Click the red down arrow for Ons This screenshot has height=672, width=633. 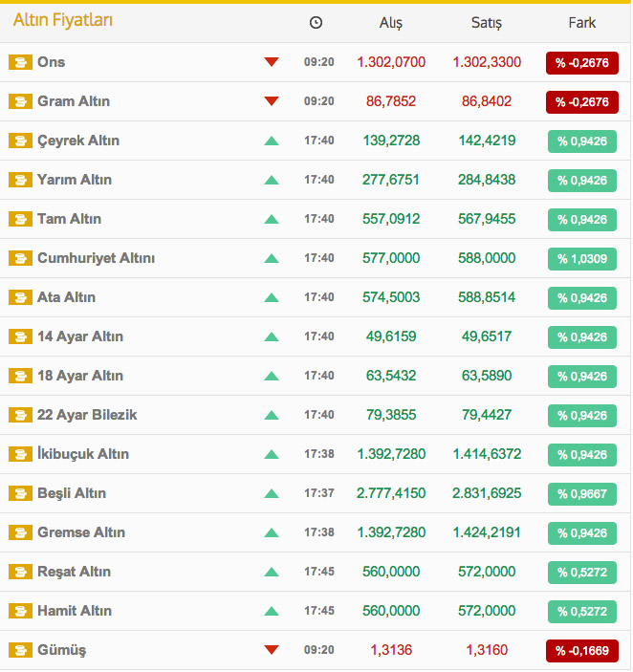coord(272,62)
